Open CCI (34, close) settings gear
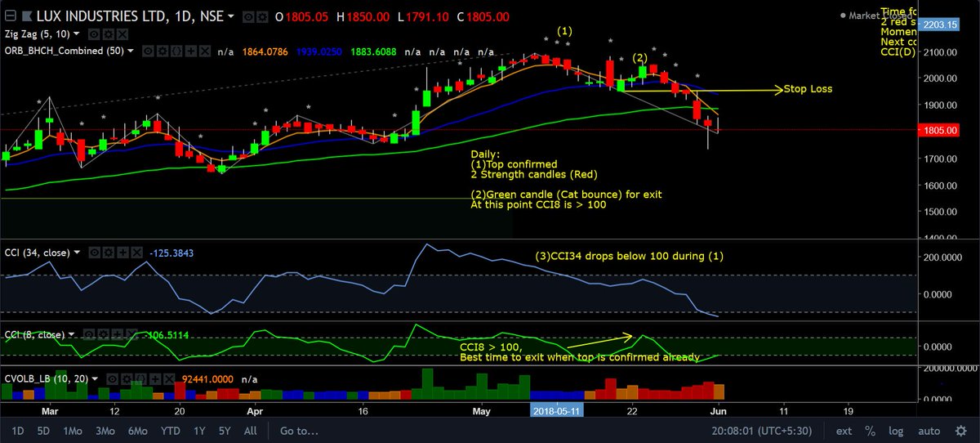 (x=109, y=253)
